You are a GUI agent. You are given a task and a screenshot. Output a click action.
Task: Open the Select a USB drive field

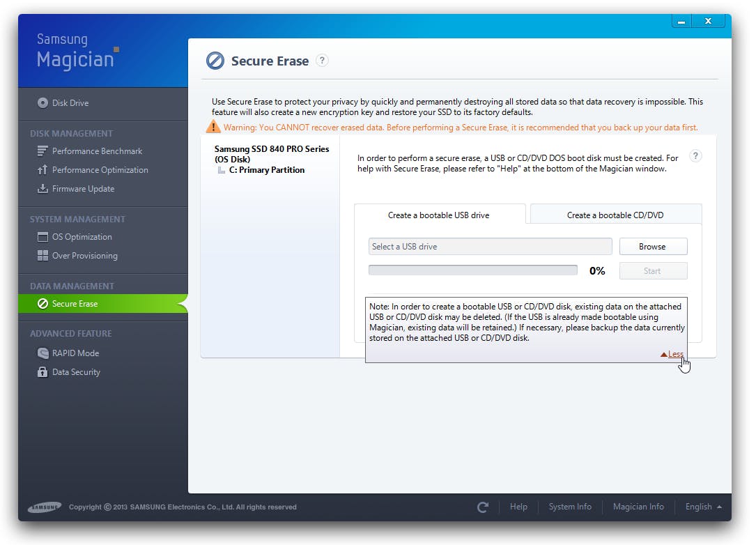[490, 246]
